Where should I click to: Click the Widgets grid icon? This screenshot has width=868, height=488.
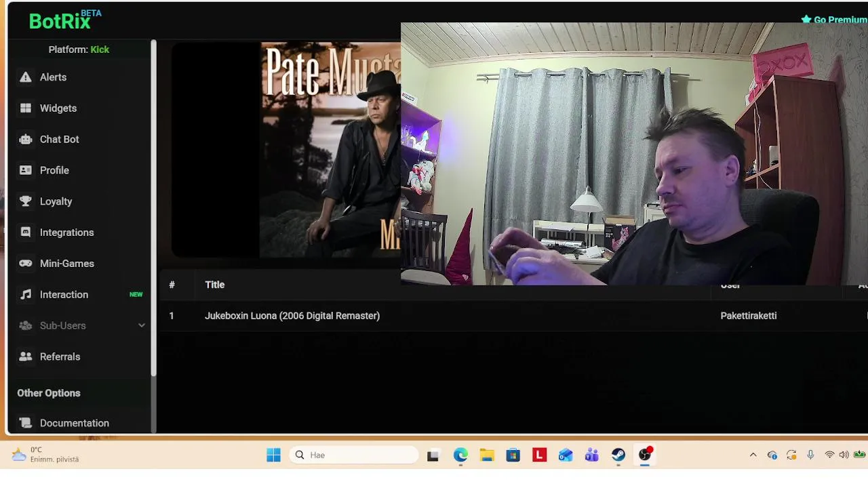tap(26, 108)
